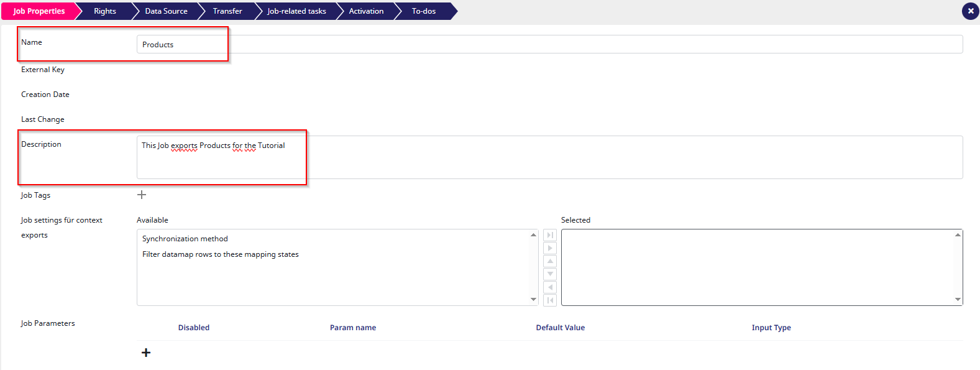Switch to the Data Source tab
Viewport: 980px width, 370px height.
click(x=166, y=11)
